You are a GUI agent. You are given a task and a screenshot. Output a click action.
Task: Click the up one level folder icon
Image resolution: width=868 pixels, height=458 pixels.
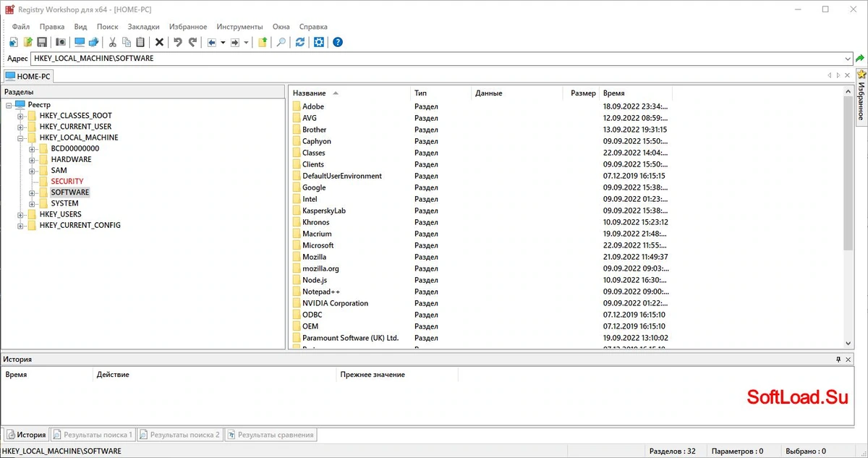(263, 42)
